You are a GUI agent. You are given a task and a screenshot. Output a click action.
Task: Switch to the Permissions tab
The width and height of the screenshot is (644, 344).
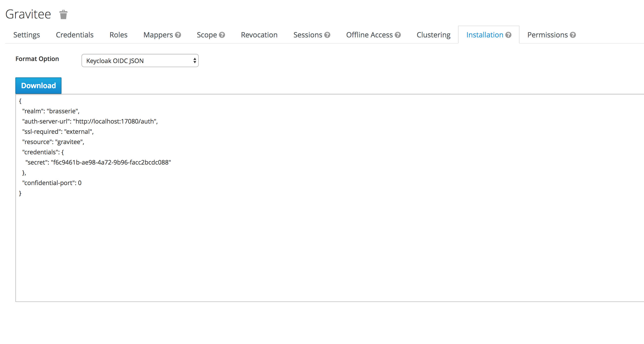(547, 35)
